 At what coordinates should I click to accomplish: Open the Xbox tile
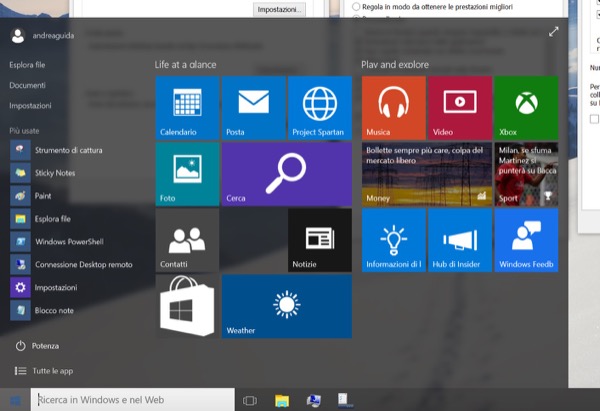(x=527, y=108)
